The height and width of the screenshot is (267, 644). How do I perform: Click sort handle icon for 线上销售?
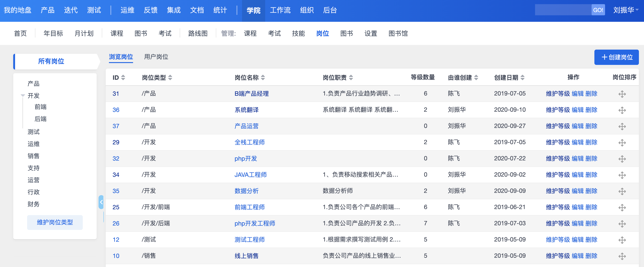click(622, 256)
